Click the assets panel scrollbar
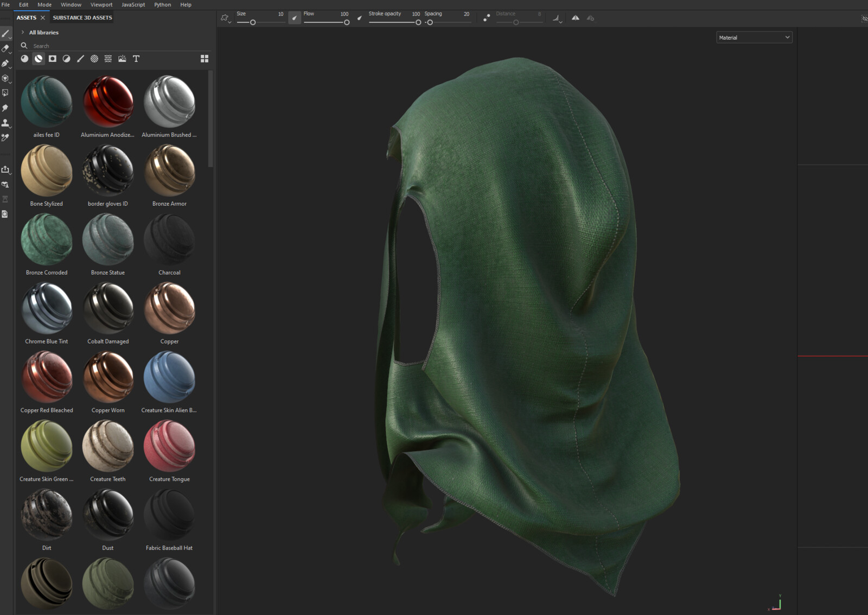The image size is (868, 615). [210, 119]
